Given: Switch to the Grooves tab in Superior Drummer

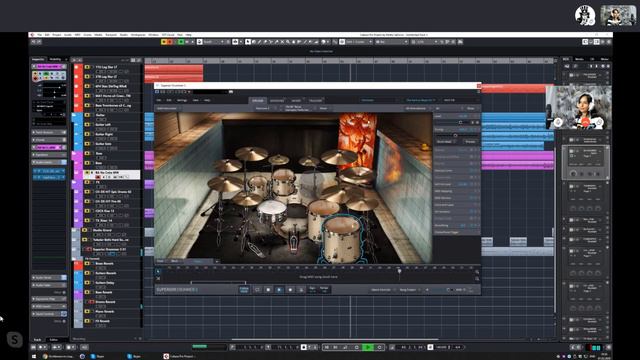Looking at the screenshot, I should coord(277,100).
